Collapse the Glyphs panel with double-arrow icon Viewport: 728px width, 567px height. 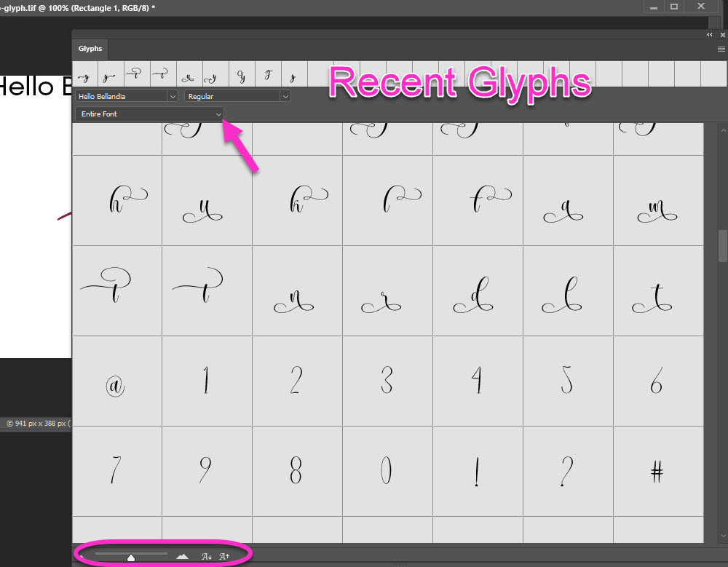pos(709,35)
